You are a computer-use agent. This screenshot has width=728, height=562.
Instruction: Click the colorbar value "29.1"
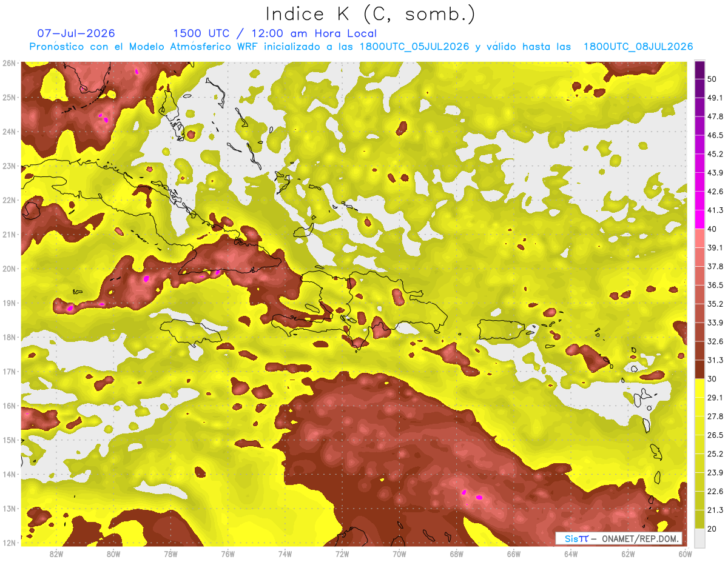[x=715, y=397]
